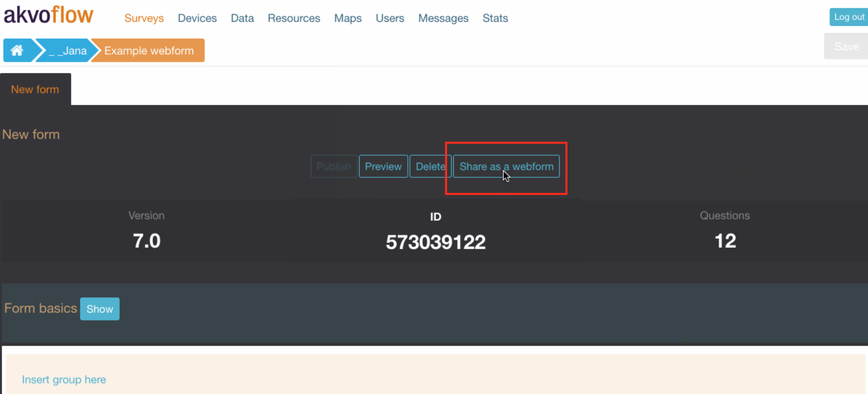Select the Example webform breadcrumb

coord(149,50)
